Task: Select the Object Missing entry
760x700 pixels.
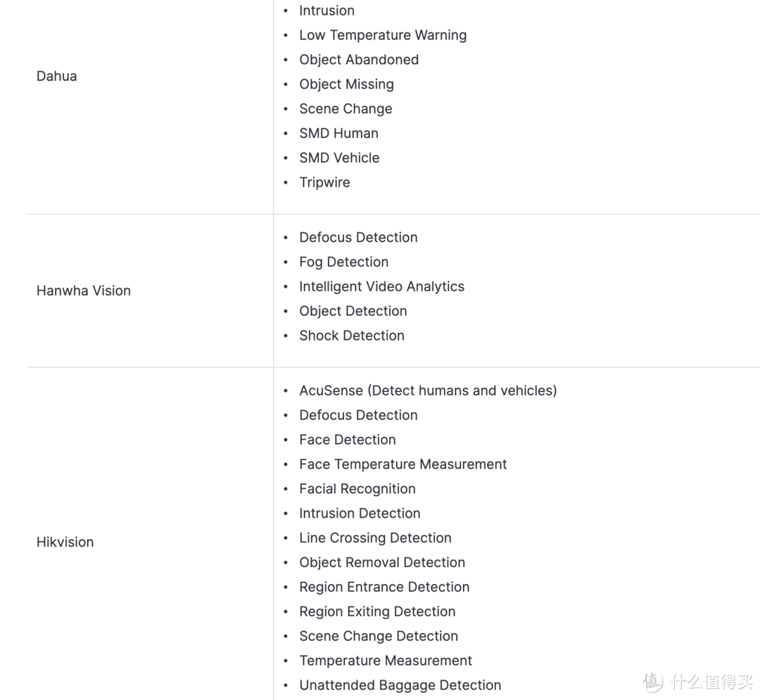Action: coord(346,84)
